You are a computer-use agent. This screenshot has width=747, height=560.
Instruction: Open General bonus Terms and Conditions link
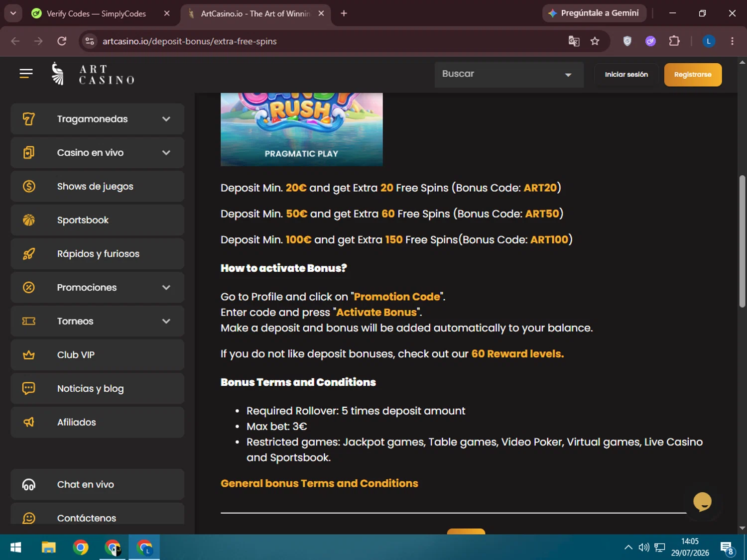coord(319,483)
